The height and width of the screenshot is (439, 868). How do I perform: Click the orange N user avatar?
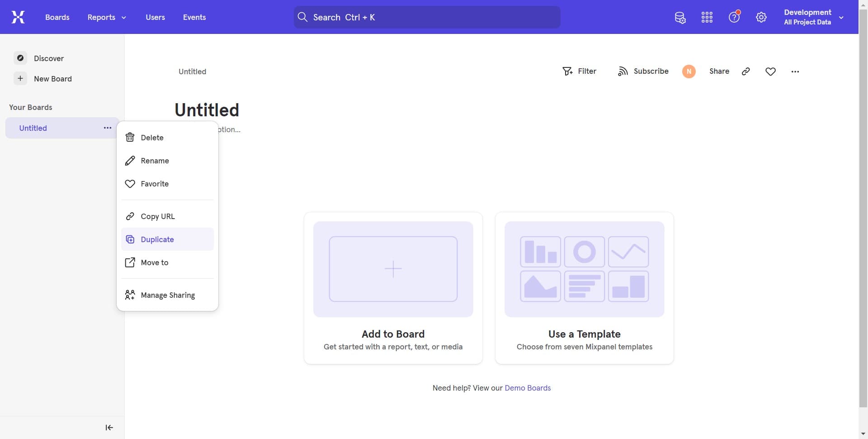coord(689,72)
